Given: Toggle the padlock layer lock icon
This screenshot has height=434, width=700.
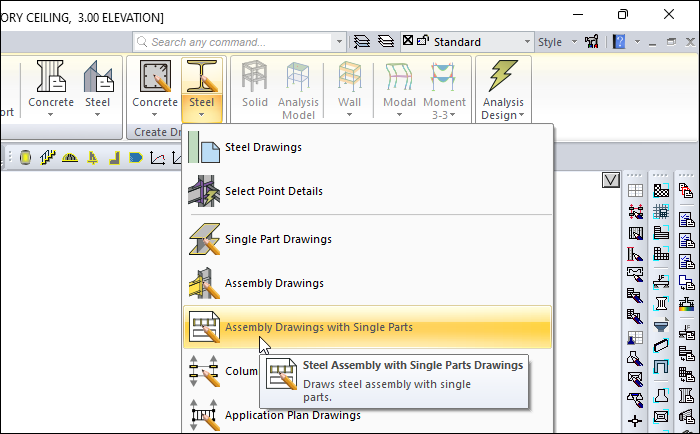Looking at the screenshot, I should [422, 41].
